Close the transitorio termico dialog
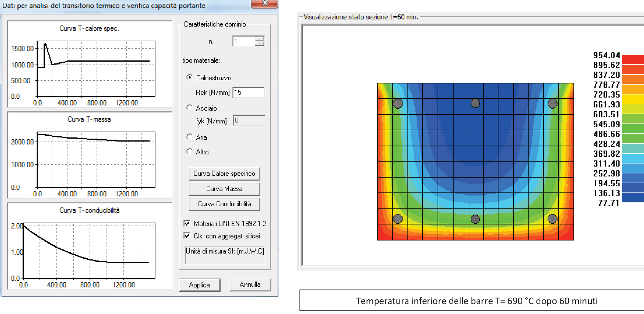Screen dimensions: 644x314 264,4
